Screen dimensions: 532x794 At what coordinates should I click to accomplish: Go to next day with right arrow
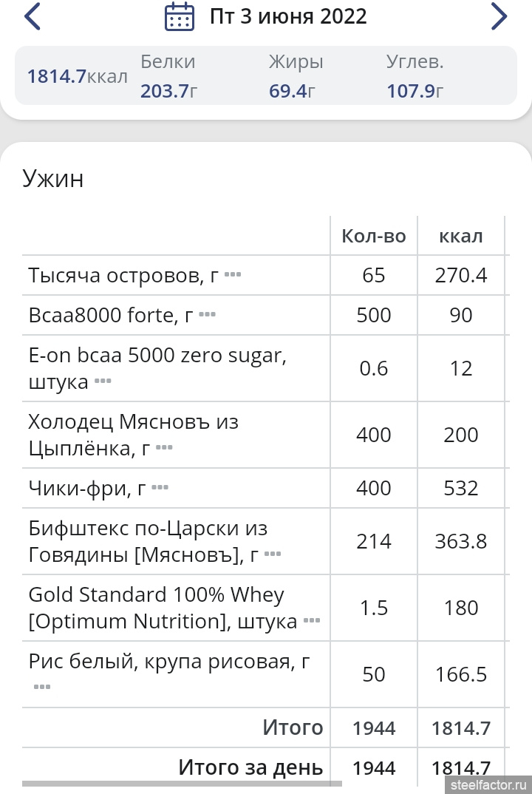click(499, 16)
